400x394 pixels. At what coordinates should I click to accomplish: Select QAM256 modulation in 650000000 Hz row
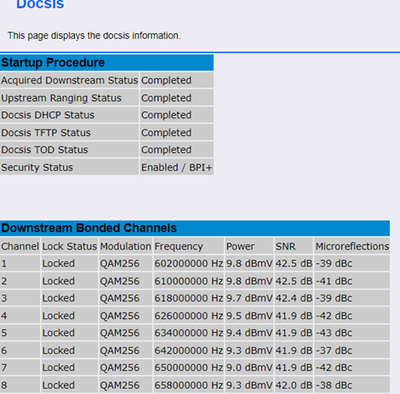[x=125, y=367]
